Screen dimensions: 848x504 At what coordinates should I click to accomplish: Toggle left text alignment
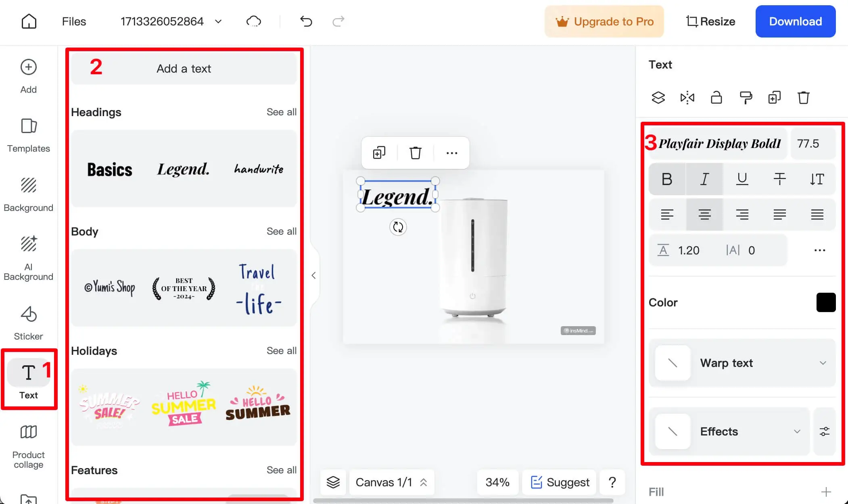(x=667, y=215)
